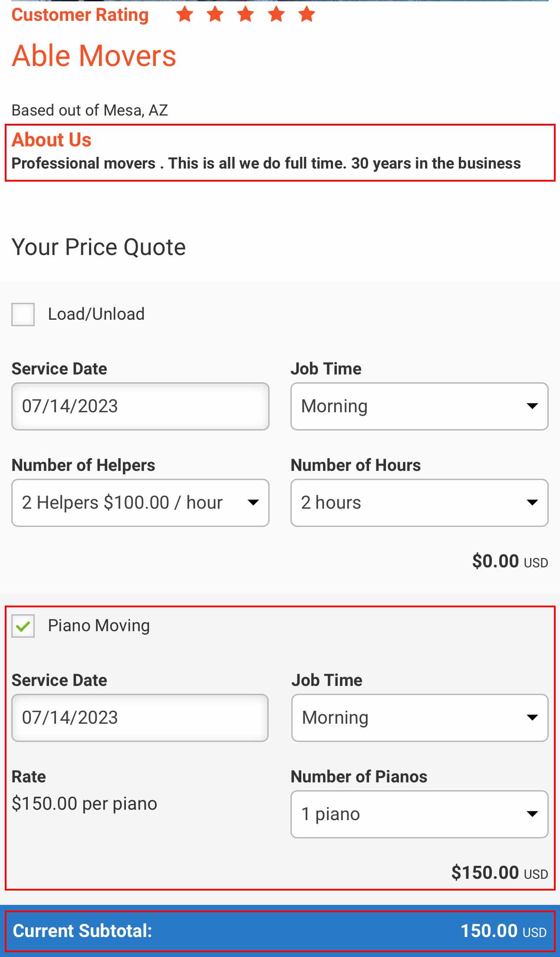Click the first customer rating star
560x957 pixels.
[x=184, y=14]
